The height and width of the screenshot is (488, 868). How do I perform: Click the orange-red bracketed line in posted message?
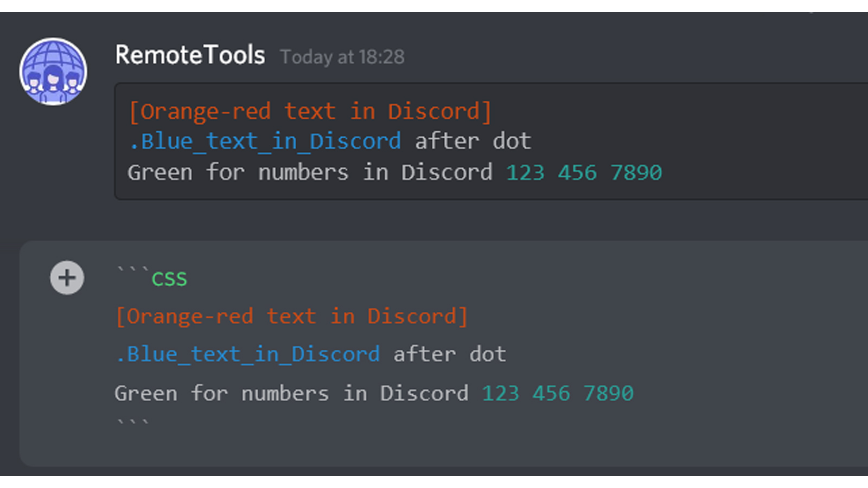click(310, 112)
